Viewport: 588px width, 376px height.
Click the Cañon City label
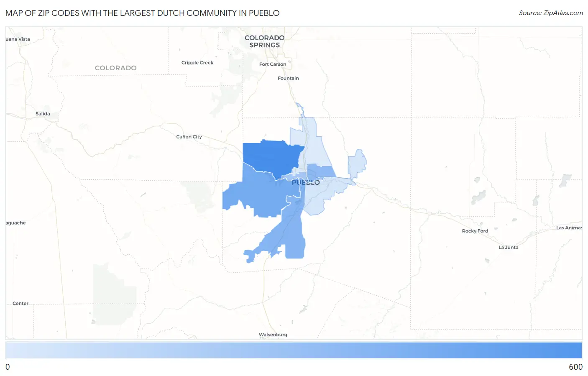tap(189, 137)
